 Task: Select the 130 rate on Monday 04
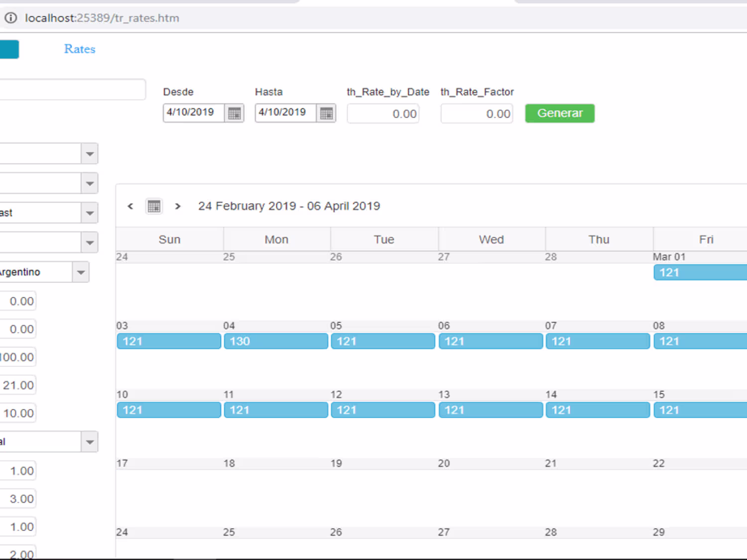[x=276, y=341]
